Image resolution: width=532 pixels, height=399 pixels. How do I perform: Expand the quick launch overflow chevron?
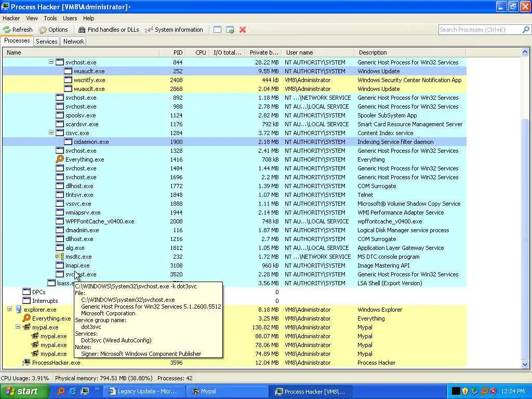pos(97,389)
